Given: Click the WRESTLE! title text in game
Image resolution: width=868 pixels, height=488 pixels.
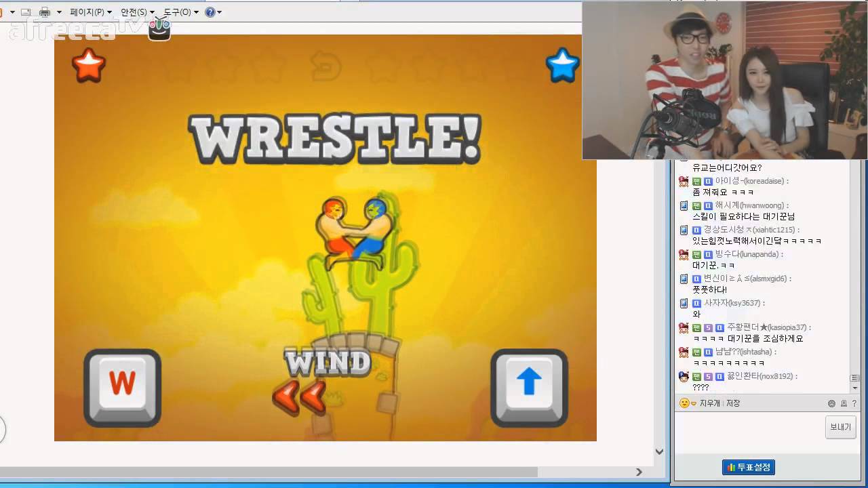Looking at the screenshot, I should point(335,140).
